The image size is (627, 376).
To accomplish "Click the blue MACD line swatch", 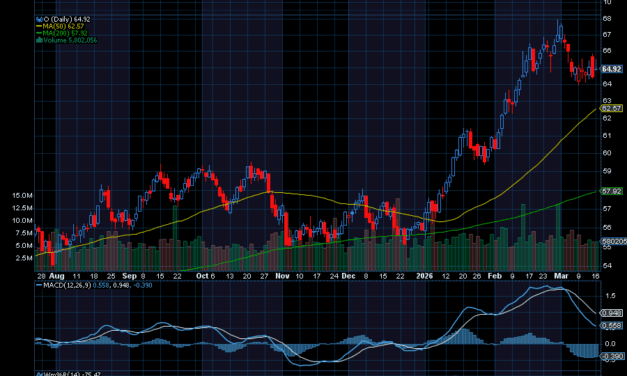I will [39, 285].
